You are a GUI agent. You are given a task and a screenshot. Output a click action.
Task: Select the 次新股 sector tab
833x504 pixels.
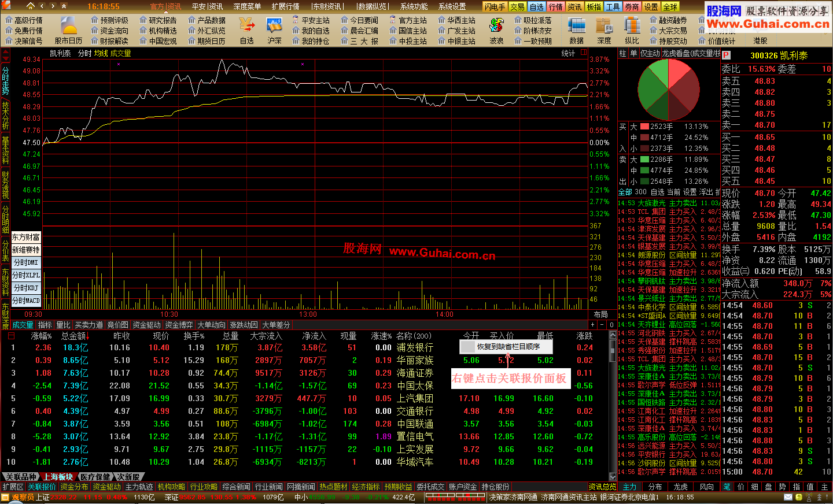(128, 477)
